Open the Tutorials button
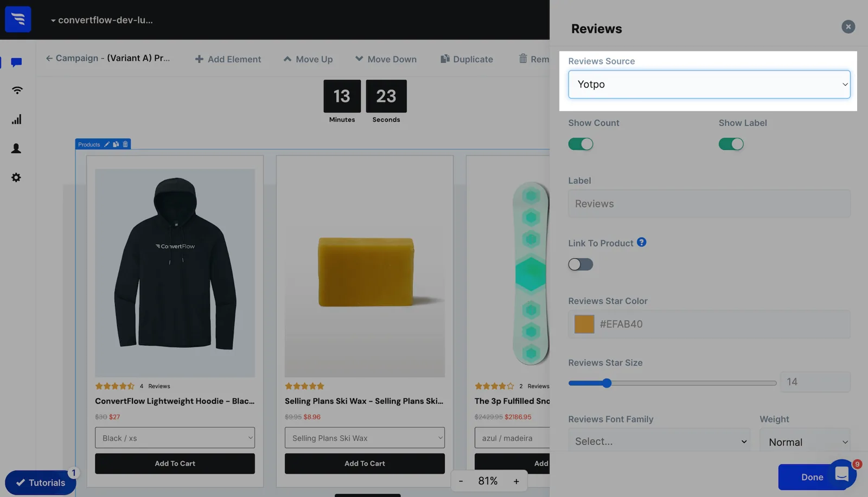868x497 pixels. point(41,482)
